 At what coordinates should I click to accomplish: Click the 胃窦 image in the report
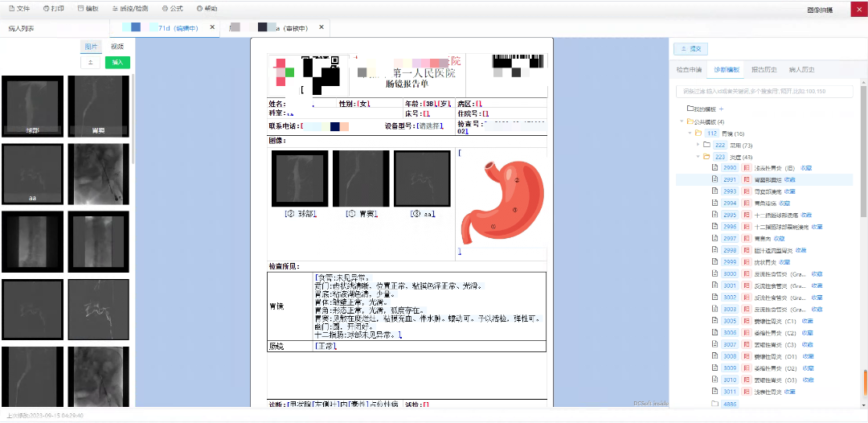[x=361, y=179]
